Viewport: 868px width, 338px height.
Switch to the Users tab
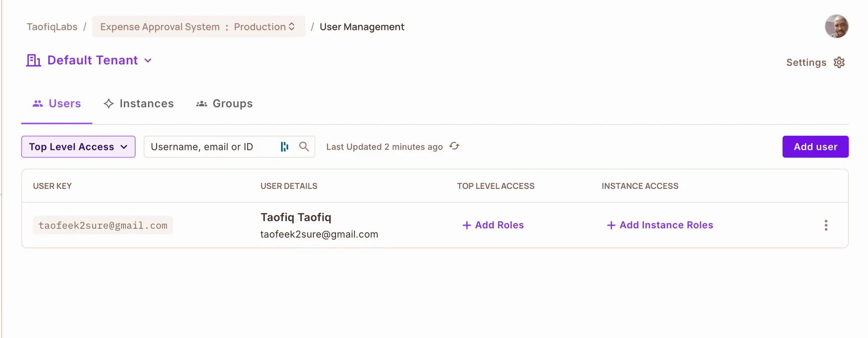pyautogui.click(x=57, y=104)
